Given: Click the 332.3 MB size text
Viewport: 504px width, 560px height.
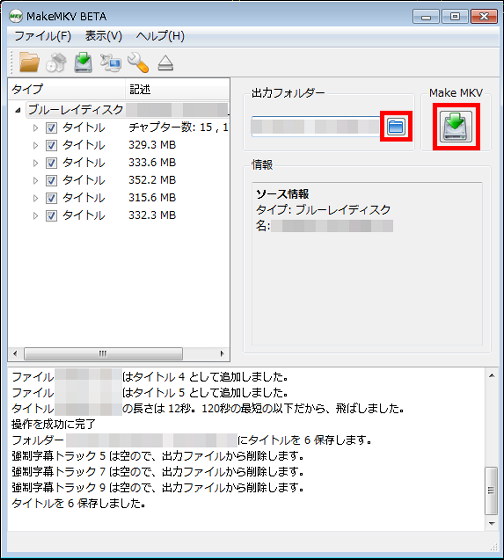Looking at the screenshot, I should tap(152, 215).
